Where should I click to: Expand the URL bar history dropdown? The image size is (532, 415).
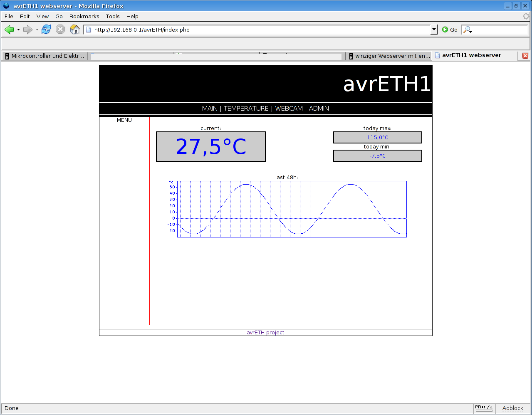(x=434, y=30)
